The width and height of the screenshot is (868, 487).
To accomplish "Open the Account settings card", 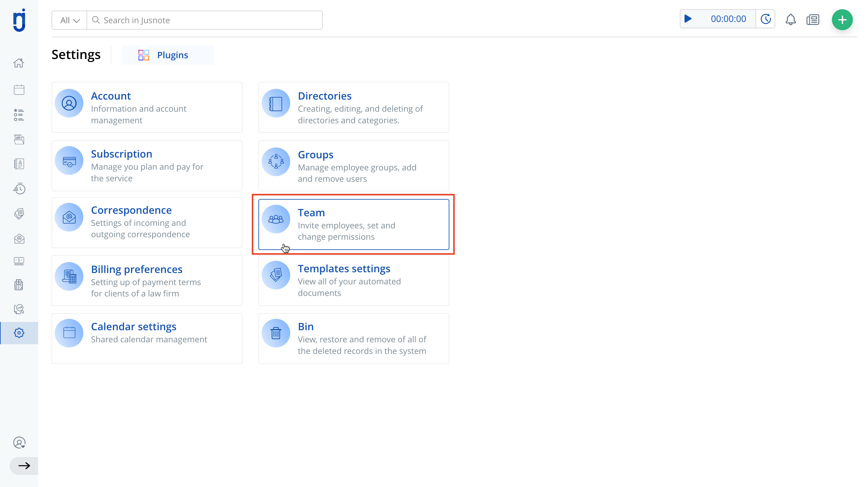I will point(147,107).
